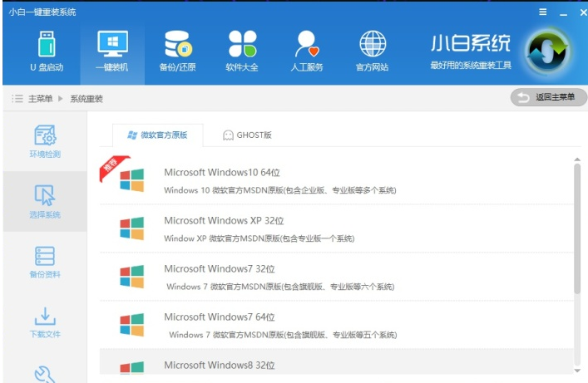
Task: Click the Windows XP 32位 logo icon
Action: click(131, 228)
